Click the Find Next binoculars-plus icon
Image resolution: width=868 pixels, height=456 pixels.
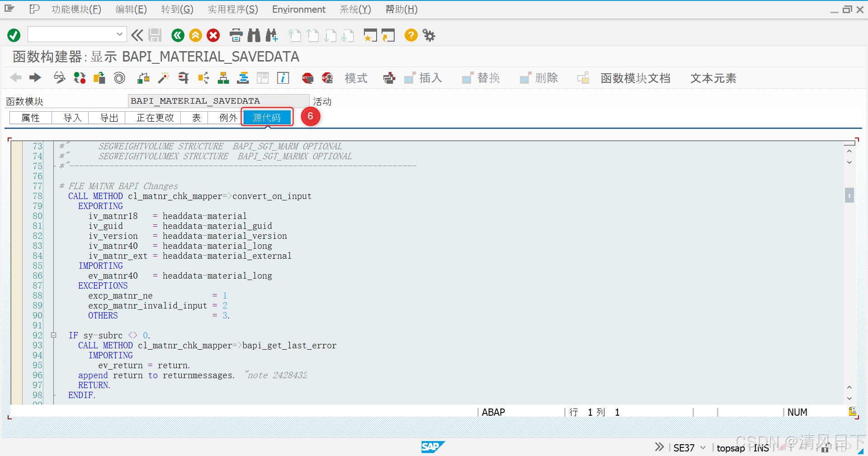[x=272, y=35]
